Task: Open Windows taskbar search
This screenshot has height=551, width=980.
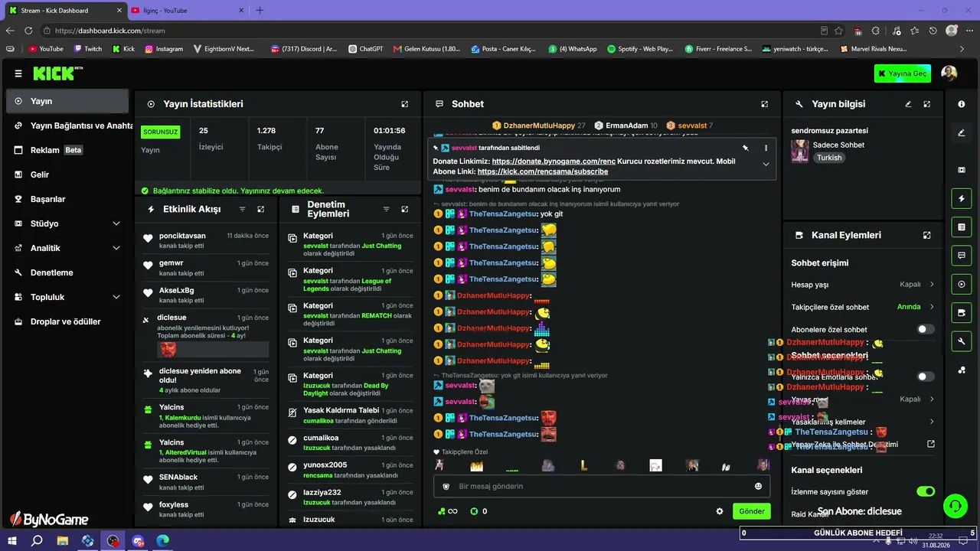Action: (37, 541)
